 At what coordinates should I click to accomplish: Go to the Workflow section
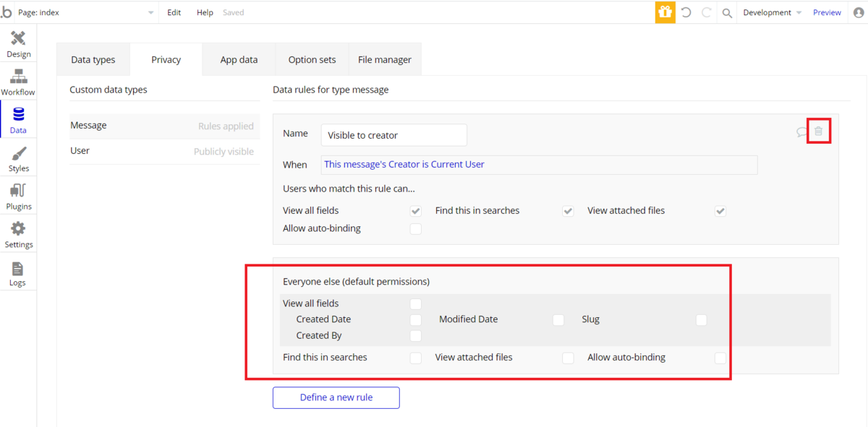[x=18, y=82]
